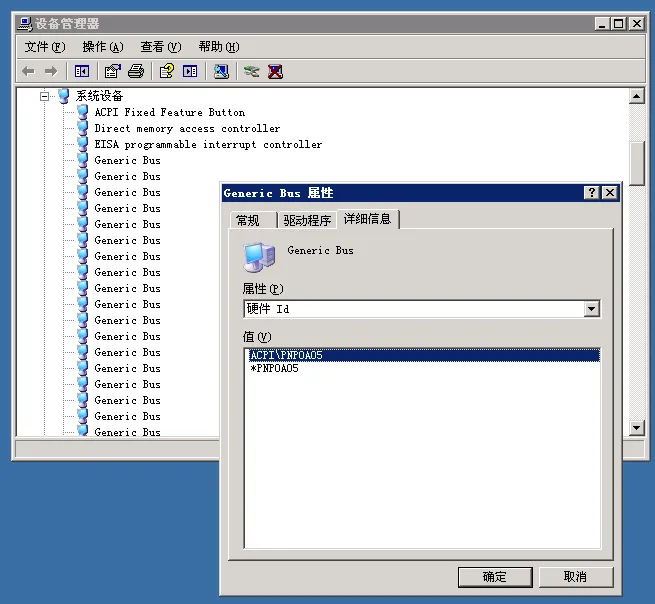Image resolution: width=655 pixels, height=604 pixels.
Task: Collapse the 系统设备 tree node
Action: click(44, 96)
